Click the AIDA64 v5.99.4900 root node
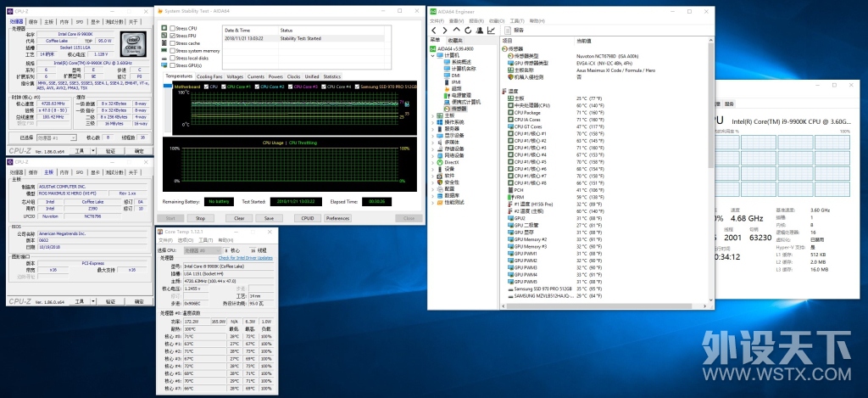 453,48
